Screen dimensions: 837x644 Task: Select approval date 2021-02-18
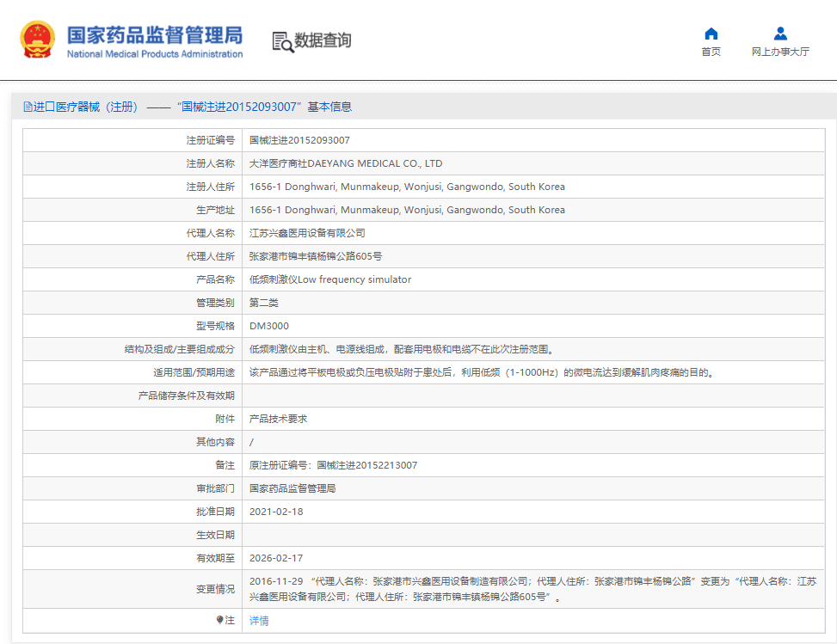click(276, 512)
